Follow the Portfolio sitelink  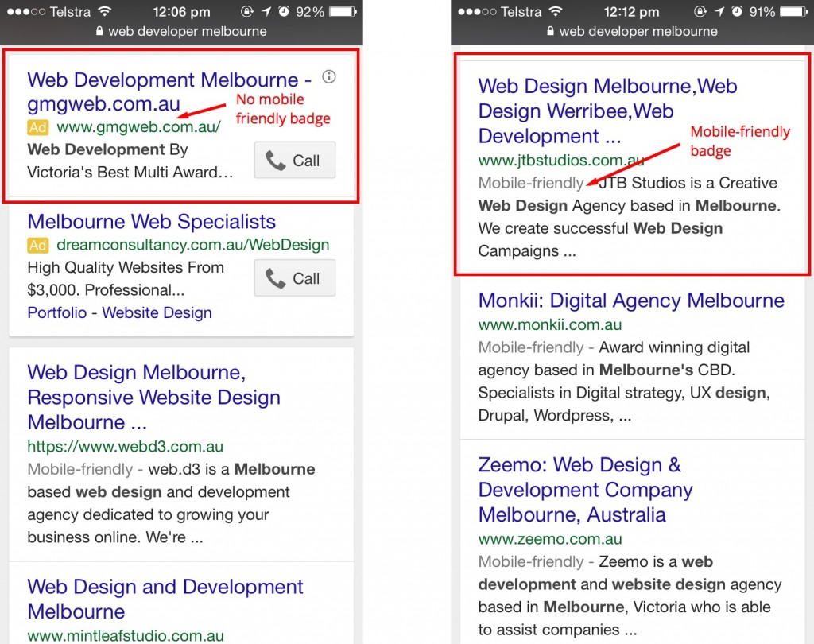pyautogui.click(x=56, y=312)
